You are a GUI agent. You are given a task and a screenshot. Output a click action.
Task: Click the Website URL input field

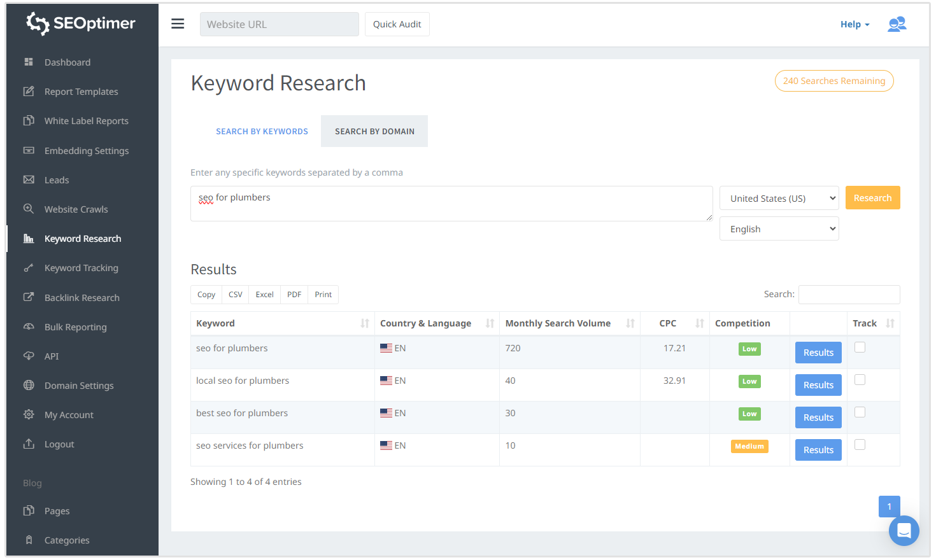[x=279, y=24]
